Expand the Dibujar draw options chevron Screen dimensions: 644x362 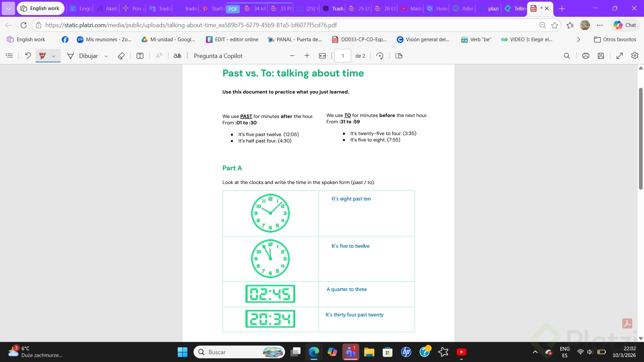click(x=106, y=56)
